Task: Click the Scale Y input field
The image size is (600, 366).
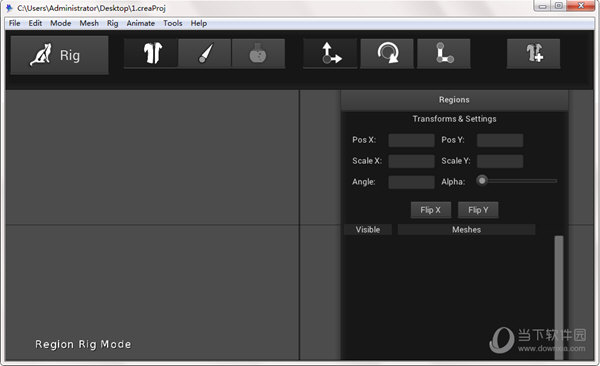Action: point(500,161)
